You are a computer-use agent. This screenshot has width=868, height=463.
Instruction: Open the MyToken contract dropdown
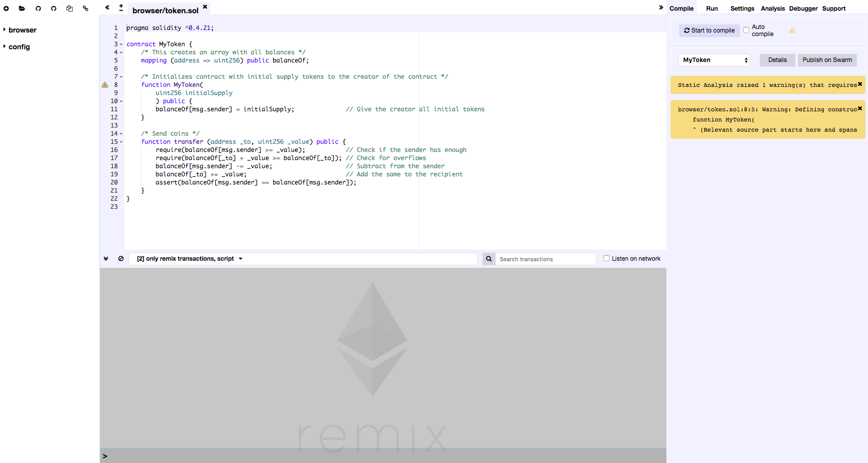click(714, 60)
